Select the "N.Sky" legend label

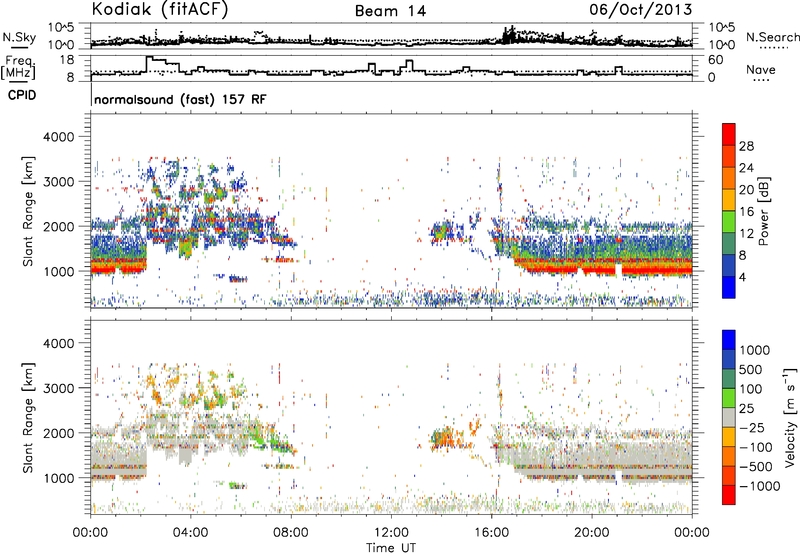tap(19, 37)
